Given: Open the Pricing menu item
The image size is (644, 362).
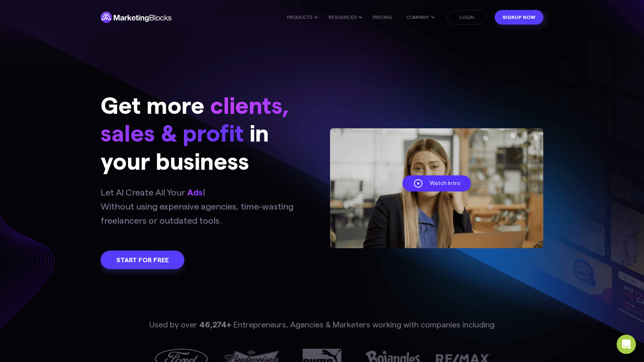Looking at the screenshot, I should click(382, 17).
